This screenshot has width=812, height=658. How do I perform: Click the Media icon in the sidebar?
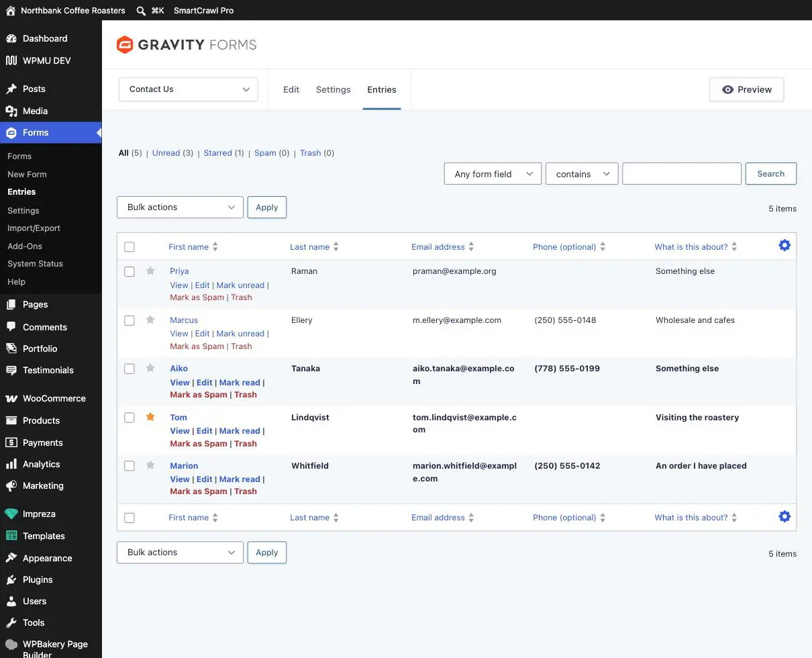[11, 111]
